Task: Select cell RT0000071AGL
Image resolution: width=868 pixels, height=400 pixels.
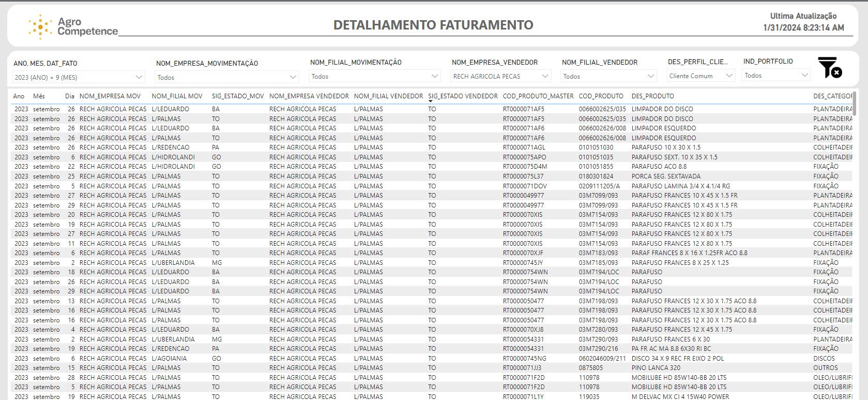Action: (x=524, y=147)
